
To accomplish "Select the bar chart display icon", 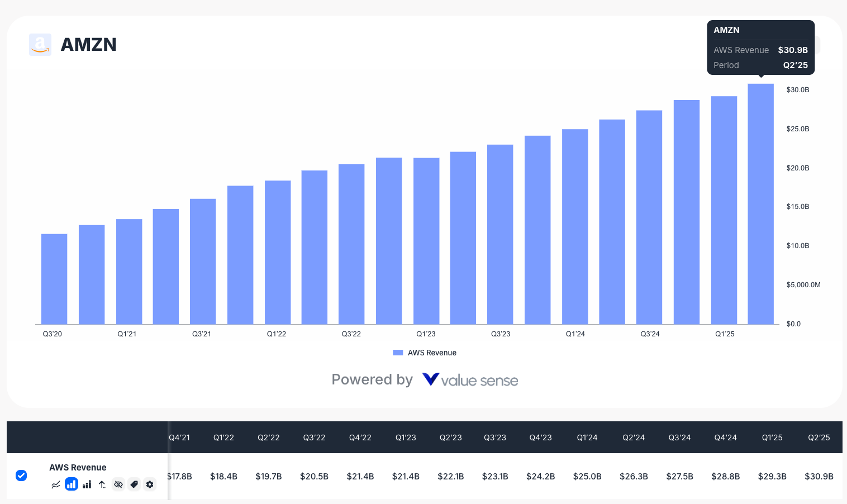I will coord(72,484).
